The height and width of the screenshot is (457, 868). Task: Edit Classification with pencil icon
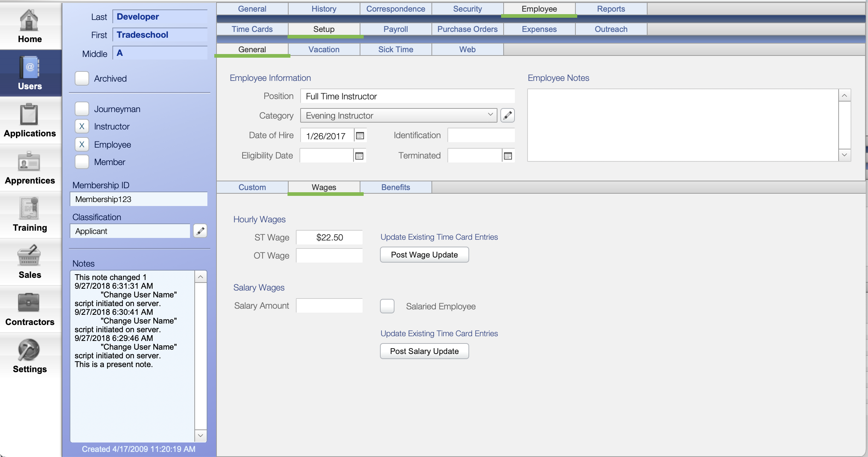click(x=200, y=231)
